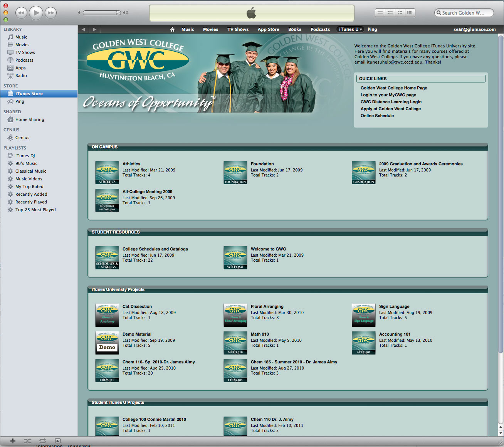Open the Cat Dissection Anatomy thumbnail
The image size is (504, 447).
click(x=107, y=315)
